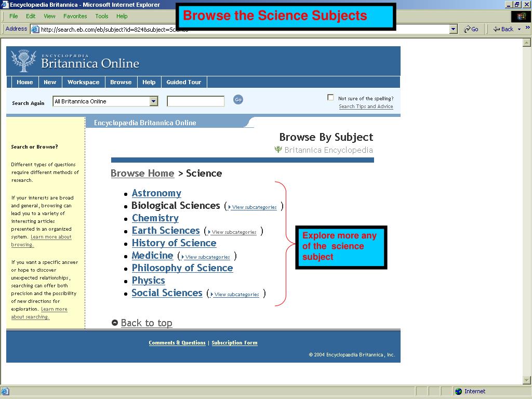The width and height of the screenshot is (532, 399).
Task: Click the vertical scrollbar down arrow
Action: (x=527, y=380)
